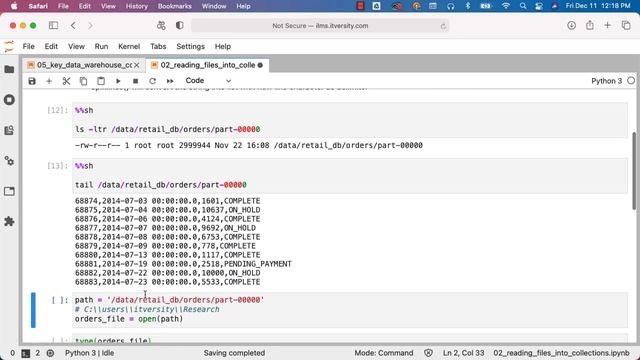Open the Apple menu

tap(14, 6)
